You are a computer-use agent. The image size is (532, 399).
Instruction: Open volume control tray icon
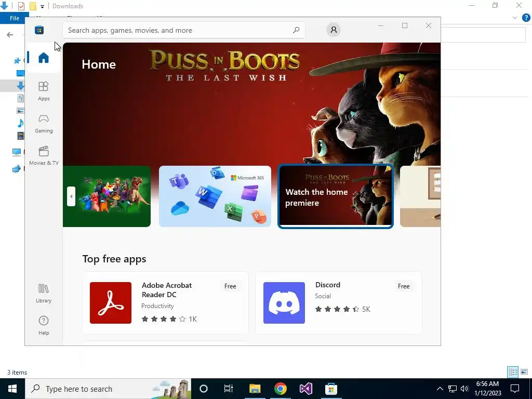464,389
